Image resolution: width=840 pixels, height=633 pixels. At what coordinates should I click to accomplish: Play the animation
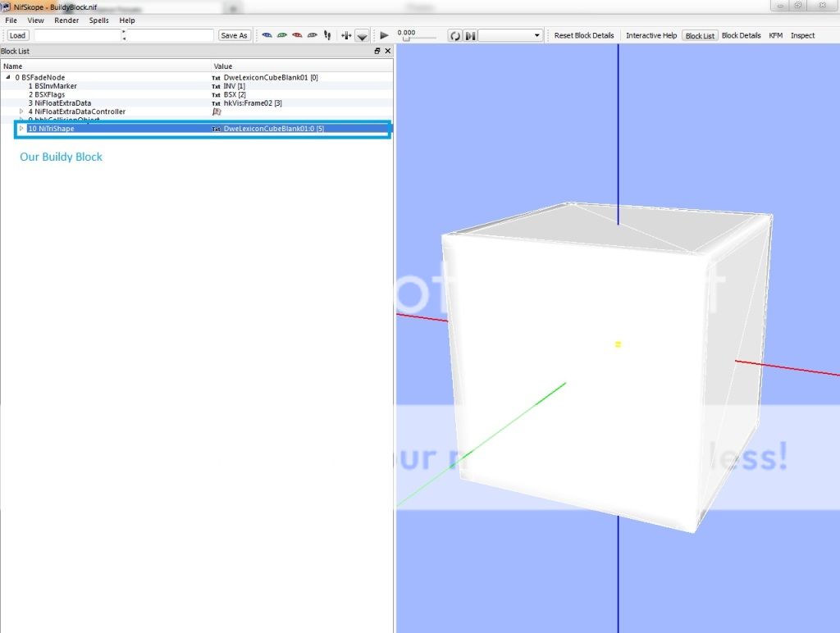tap(384, 35)
